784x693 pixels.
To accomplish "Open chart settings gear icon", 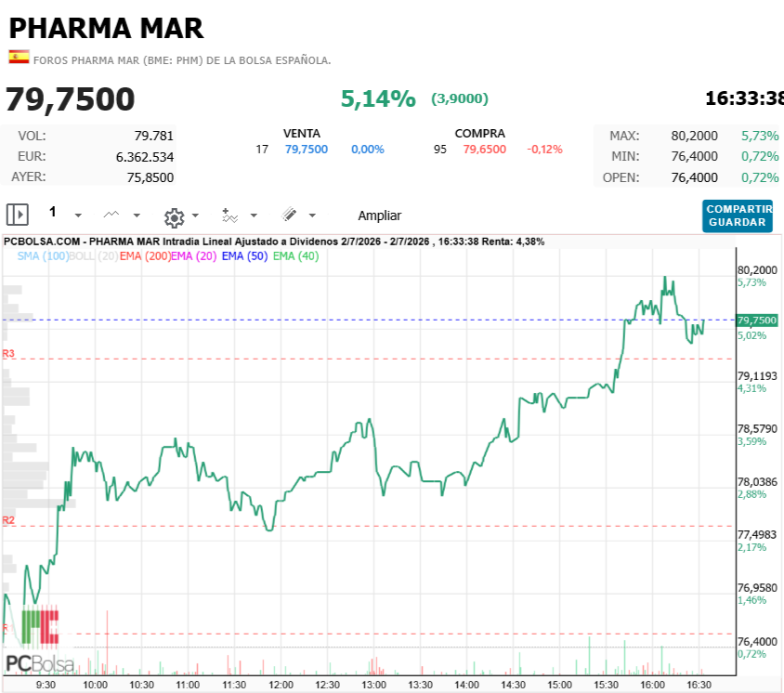I will point(174,217).
